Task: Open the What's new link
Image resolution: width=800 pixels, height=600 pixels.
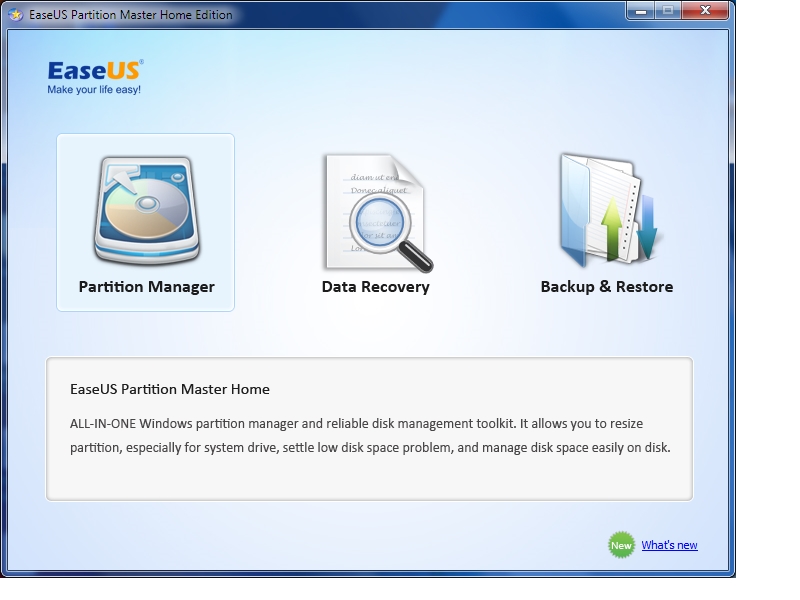Action: pyautogui.click(x=669, y=545)
